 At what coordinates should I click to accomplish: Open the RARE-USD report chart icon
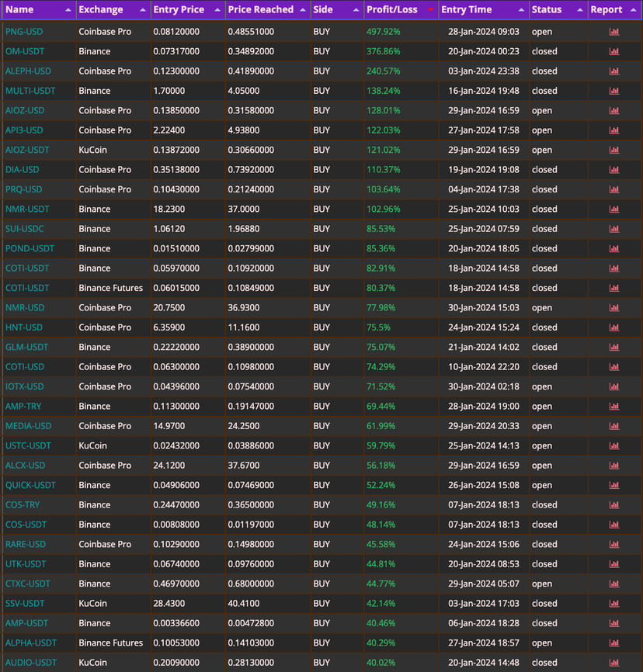613,544
